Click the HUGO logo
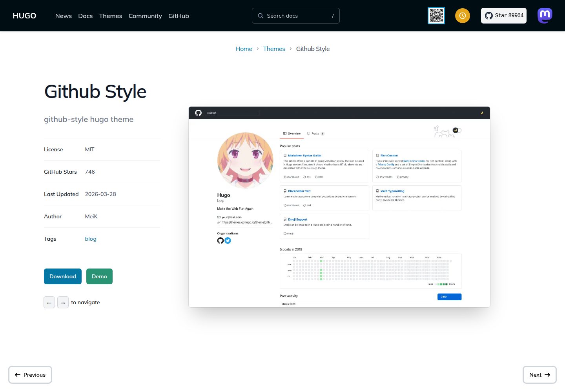 (24, 16)
